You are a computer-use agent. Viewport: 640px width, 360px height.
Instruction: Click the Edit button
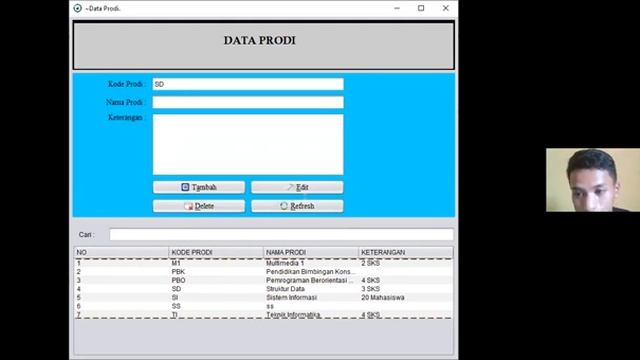tap(297, 187)
